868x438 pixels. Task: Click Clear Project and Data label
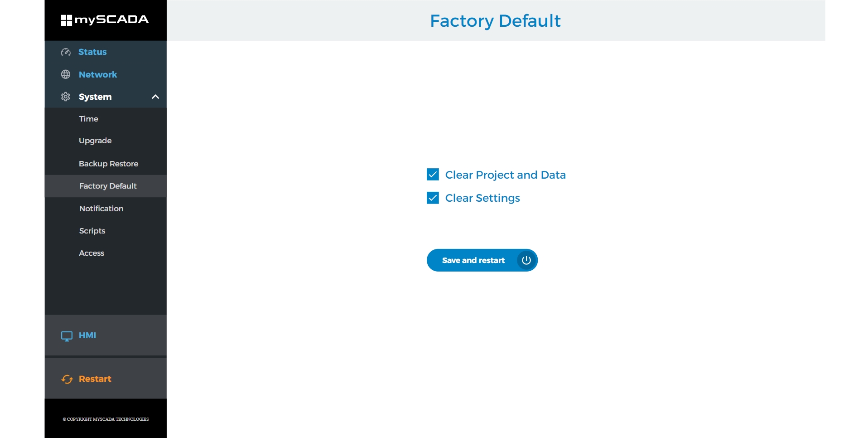(x=506, y=175)
